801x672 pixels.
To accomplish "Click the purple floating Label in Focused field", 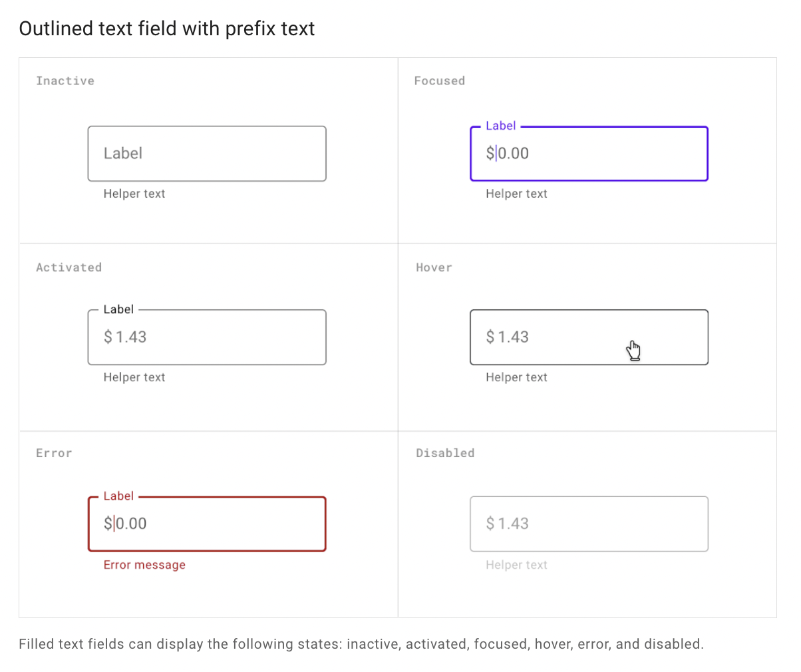I will pyautogui.click(x=500, y=126).
